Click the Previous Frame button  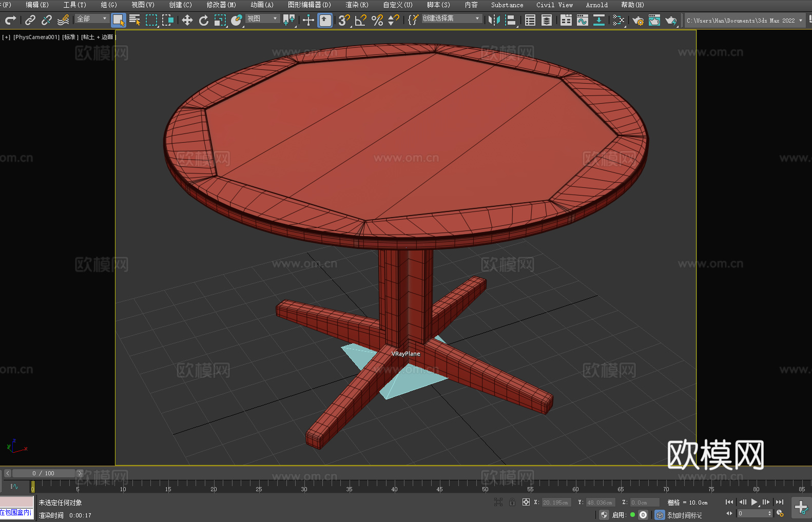coord(742,502)
